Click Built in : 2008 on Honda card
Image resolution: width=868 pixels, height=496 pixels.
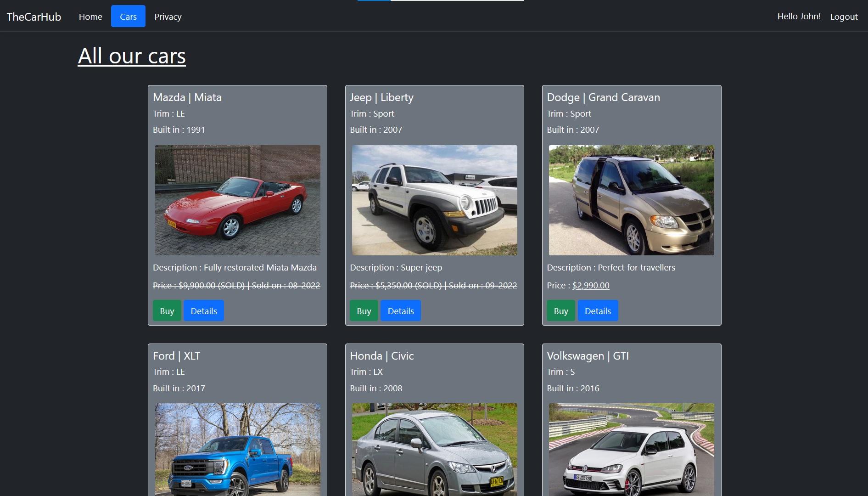[376, 389]
